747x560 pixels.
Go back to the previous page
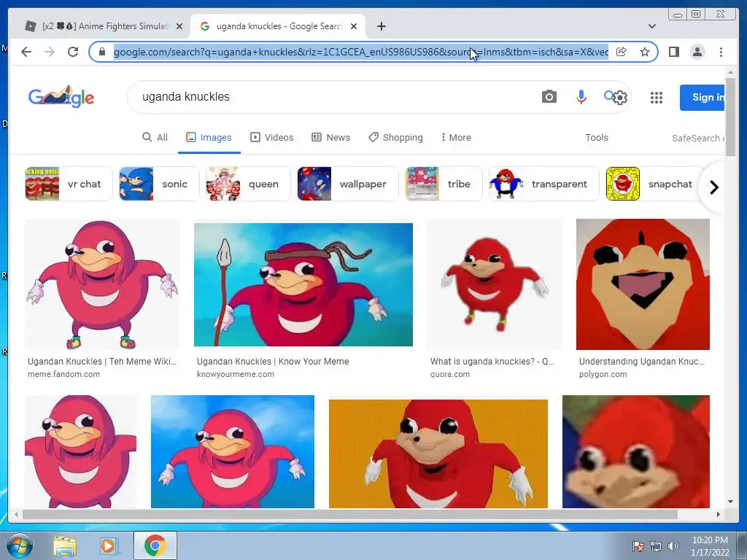coord(26,52)
